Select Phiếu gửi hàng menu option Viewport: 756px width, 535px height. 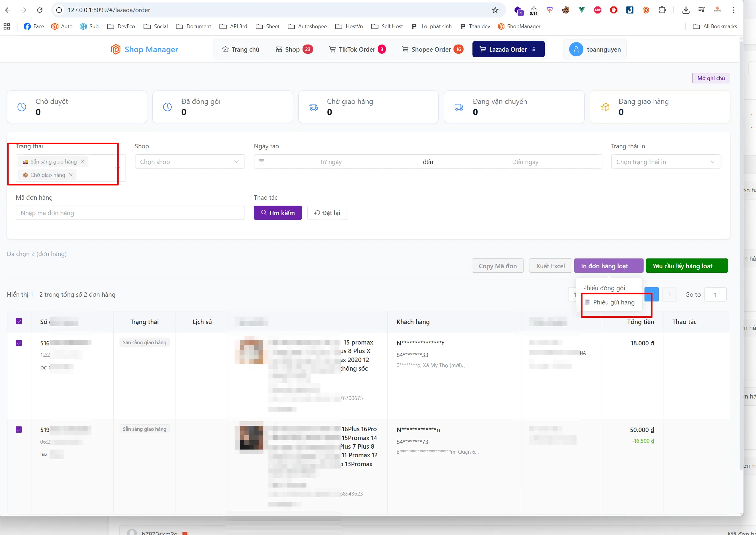click(609, 302)
